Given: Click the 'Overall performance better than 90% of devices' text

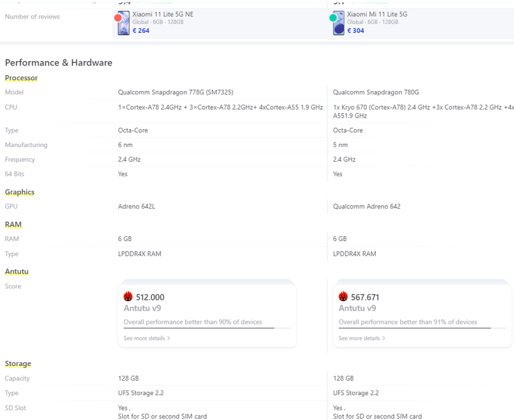Looking at the screenshot, I should 193,322.
